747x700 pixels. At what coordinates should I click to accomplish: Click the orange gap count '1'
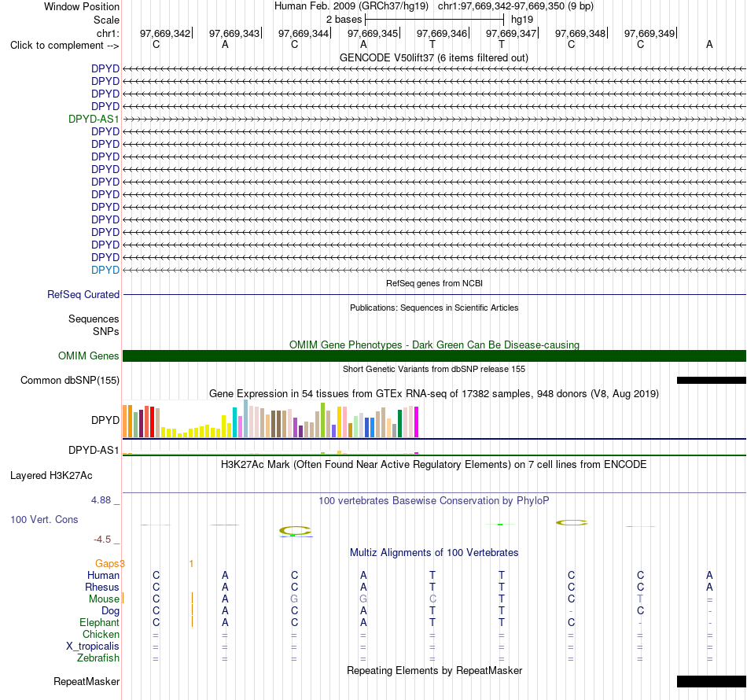[x=191, y=564]
